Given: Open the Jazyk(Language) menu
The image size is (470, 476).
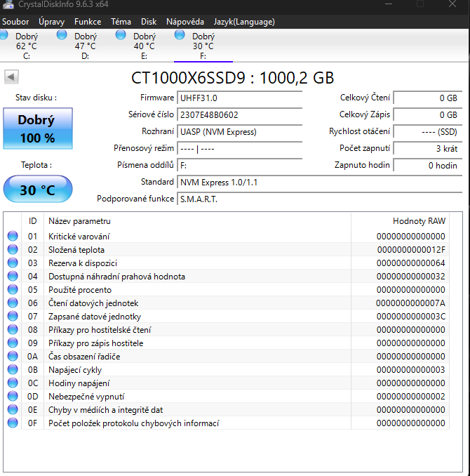Looking at the screenshot, I should (244, 22).
